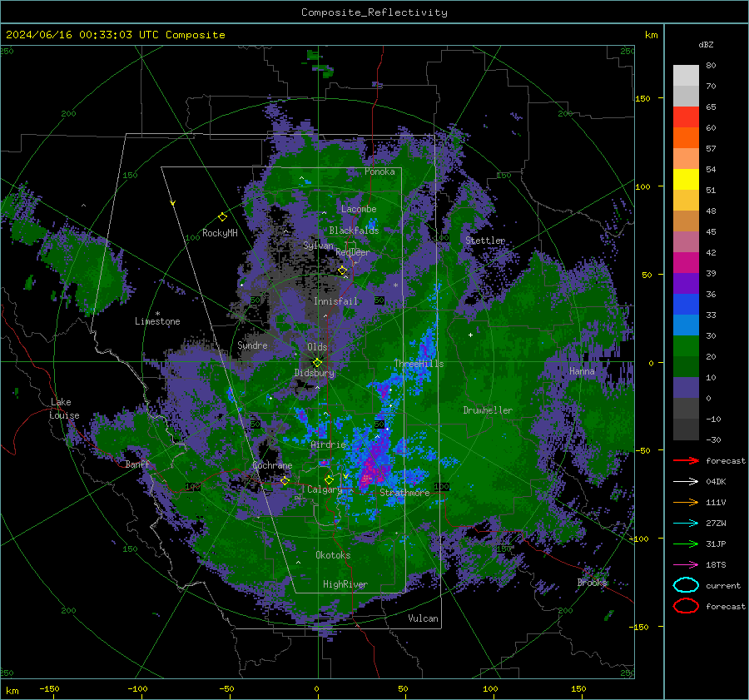Click the white plus marker west of Hanna
The image size is (749, 700).
[470, 335]
